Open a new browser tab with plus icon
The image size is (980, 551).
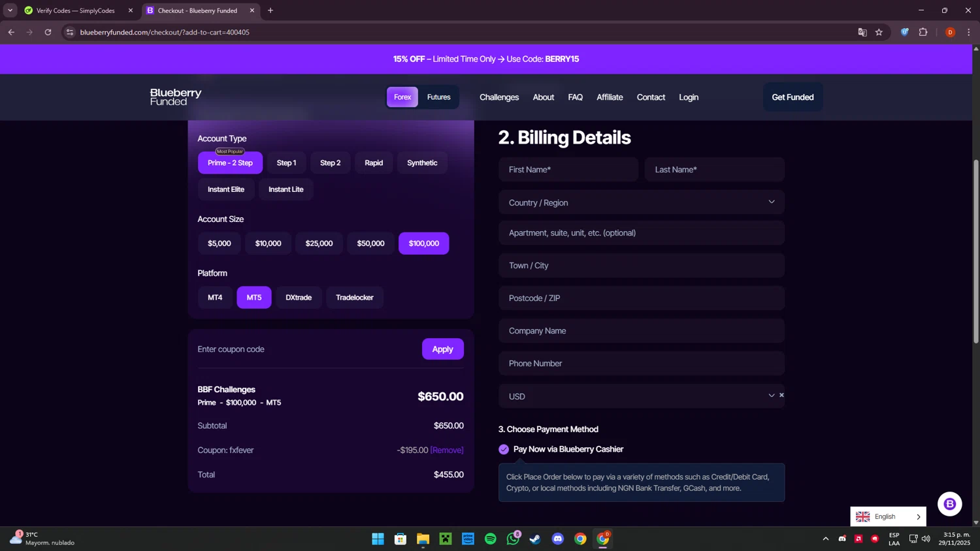point(270,10)
